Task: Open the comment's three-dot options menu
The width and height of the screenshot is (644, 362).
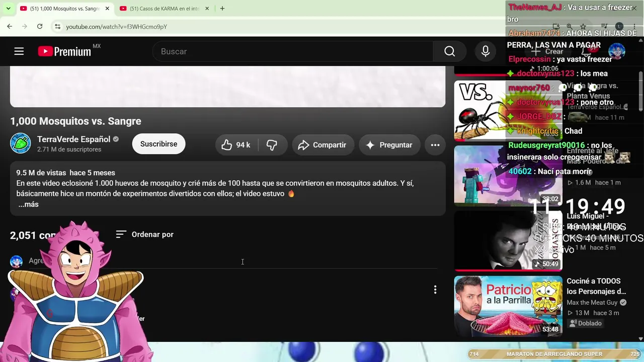Action: 435,290
